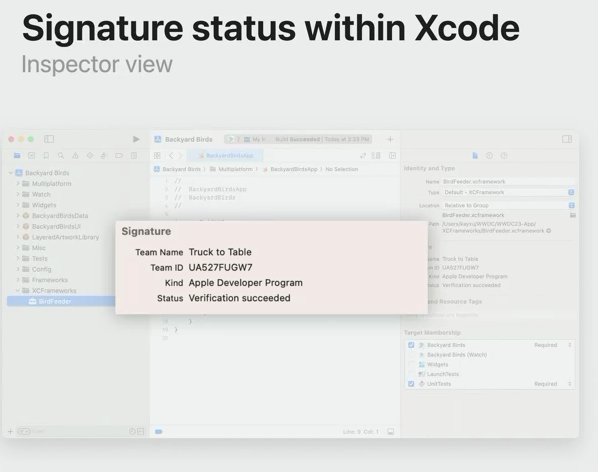Toggle the navigator sidebar icon in toolbar

click(x=49, y=139)
